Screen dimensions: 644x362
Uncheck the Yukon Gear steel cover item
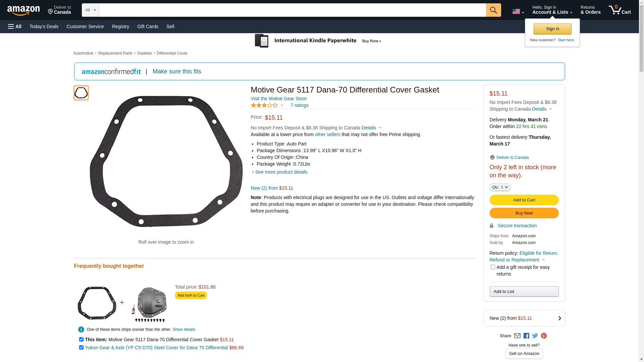coord(81,348)
